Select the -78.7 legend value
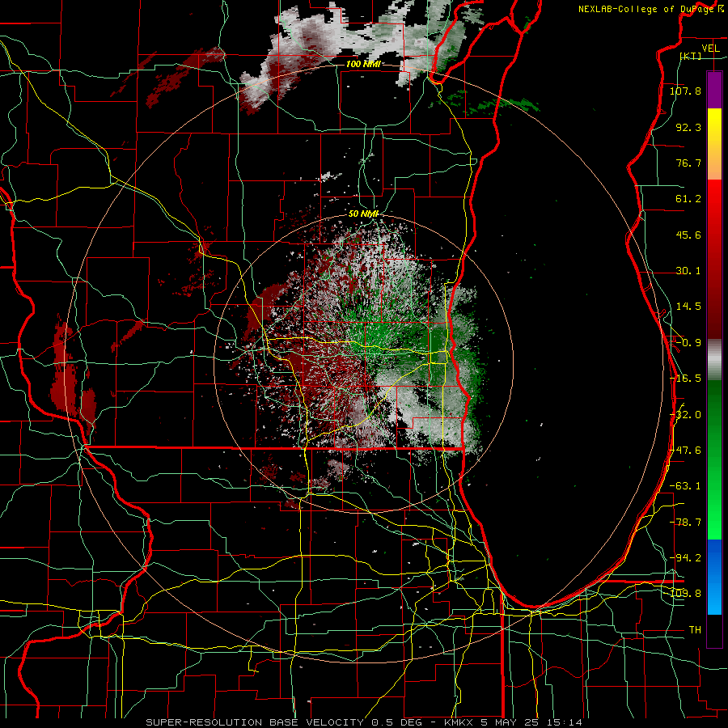The image size is (728, 728). tap(685, 523)
